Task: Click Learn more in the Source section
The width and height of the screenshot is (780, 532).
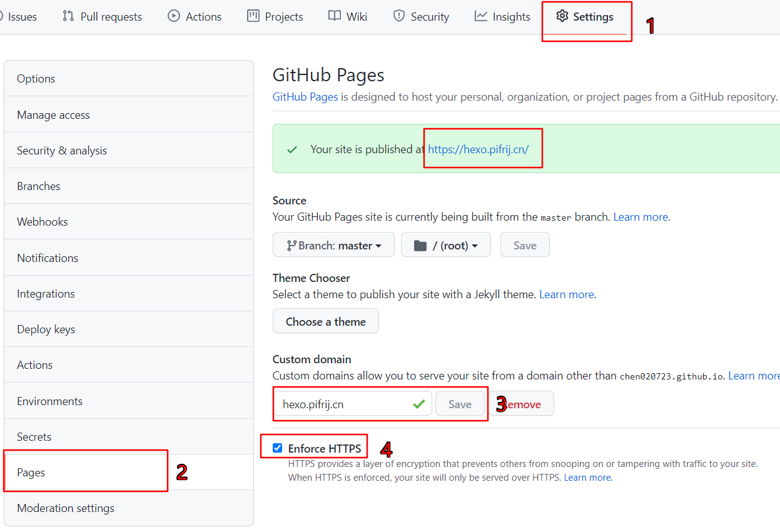Action: (641, 217)
